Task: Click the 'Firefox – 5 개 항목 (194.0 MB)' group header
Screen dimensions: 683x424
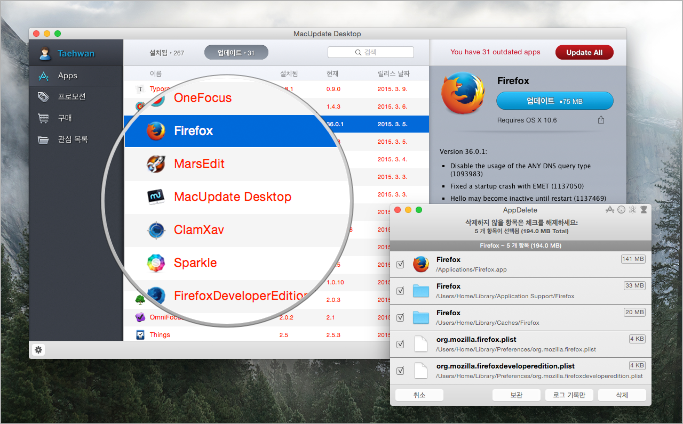Action: [x=521, y=246]
